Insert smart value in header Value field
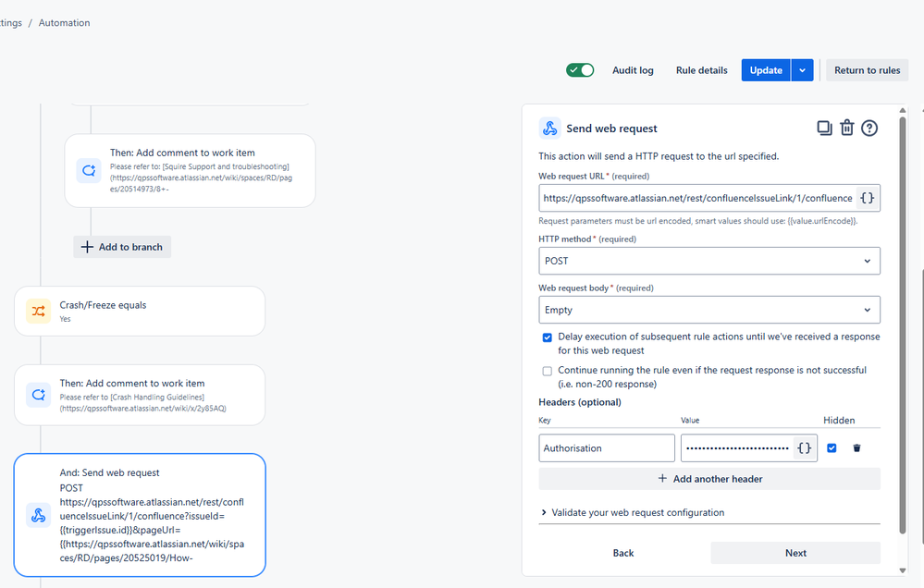This screenshot has height=588, width=924. coord(805,448)
